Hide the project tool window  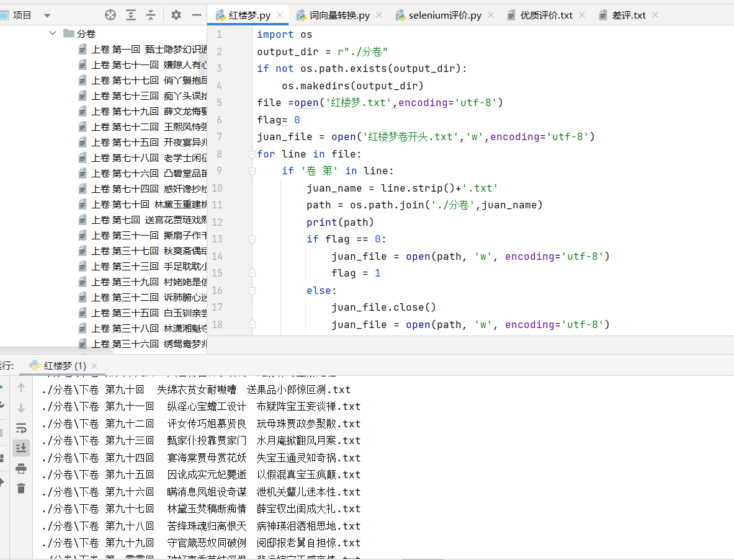197,15
